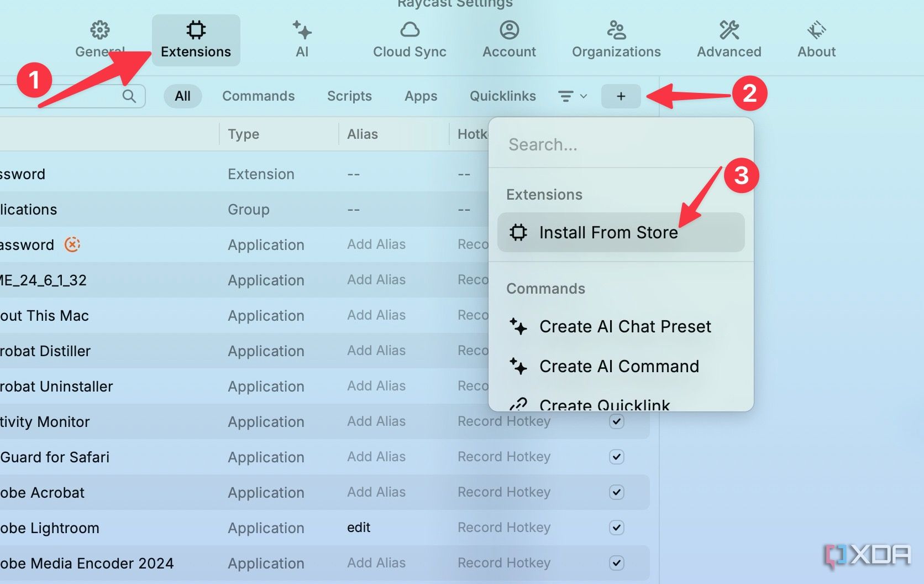The width and height of the screenshot is (924, 584).
Task: Toggle the Guard for Safari checkbox
Action: (x=617, y=457)
